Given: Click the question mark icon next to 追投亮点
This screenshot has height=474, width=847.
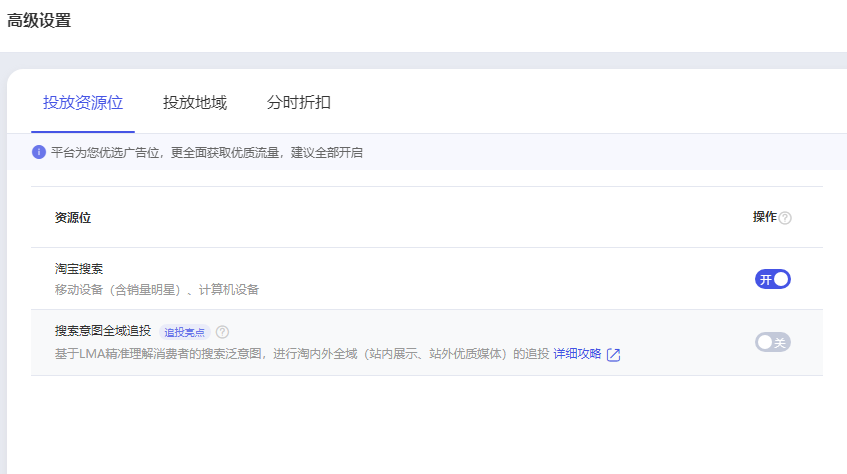Looking at the screenshot, I should pos(222,332).
